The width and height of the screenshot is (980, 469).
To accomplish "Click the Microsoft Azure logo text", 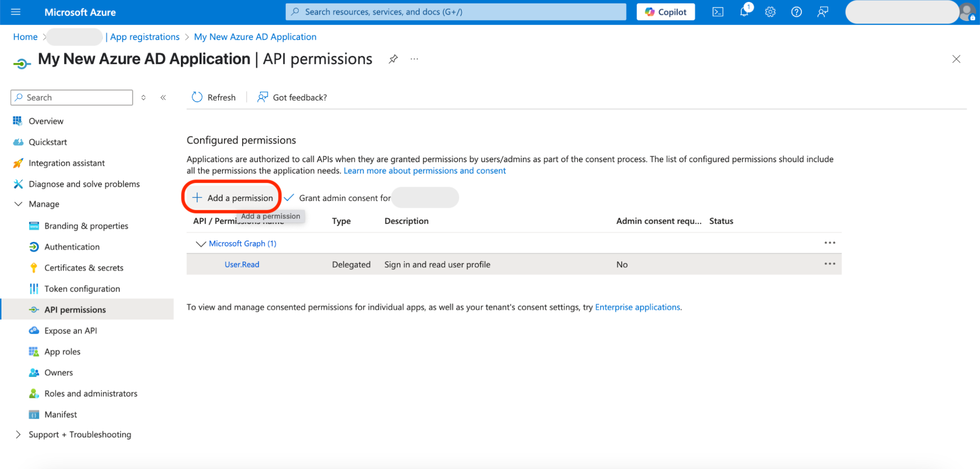I will pyautogui.click(x=80, y=12).
